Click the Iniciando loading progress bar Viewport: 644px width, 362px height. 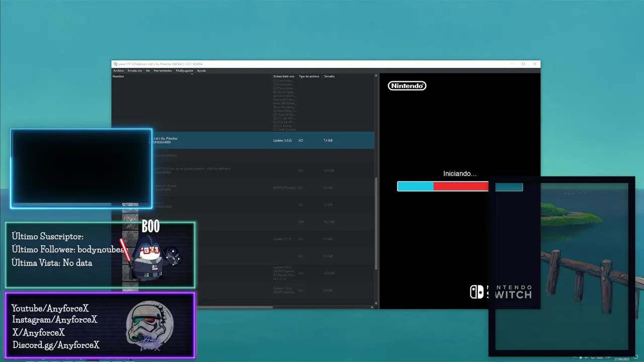460,187
